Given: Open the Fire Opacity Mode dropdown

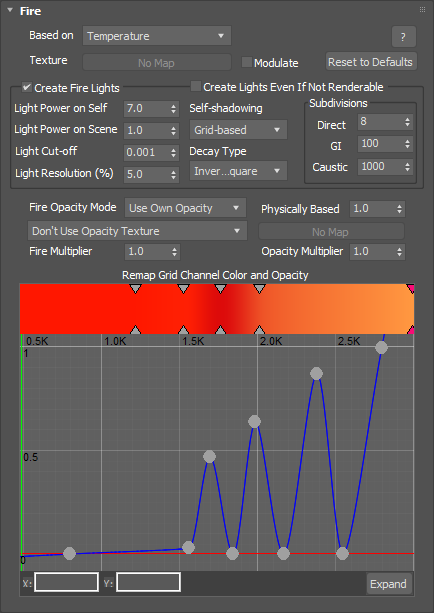Looking at the screenshot, I should tap(185, 208).
